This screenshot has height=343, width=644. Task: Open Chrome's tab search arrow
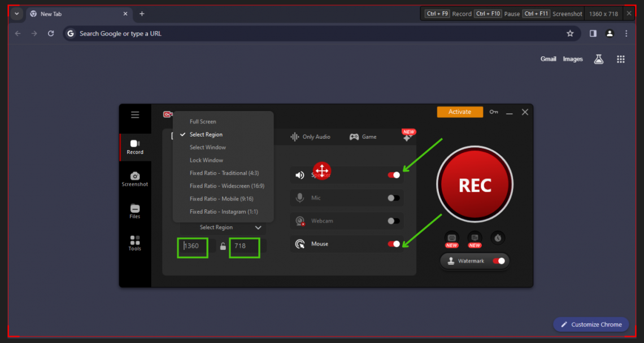[x=16, y=14]
